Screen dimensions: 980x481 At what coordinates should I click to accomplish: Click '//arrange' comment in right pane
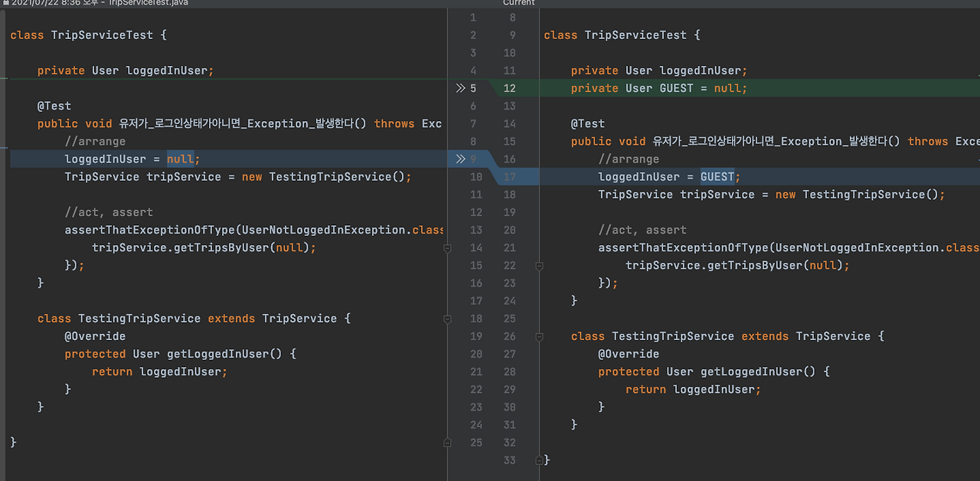coord(629,159)
